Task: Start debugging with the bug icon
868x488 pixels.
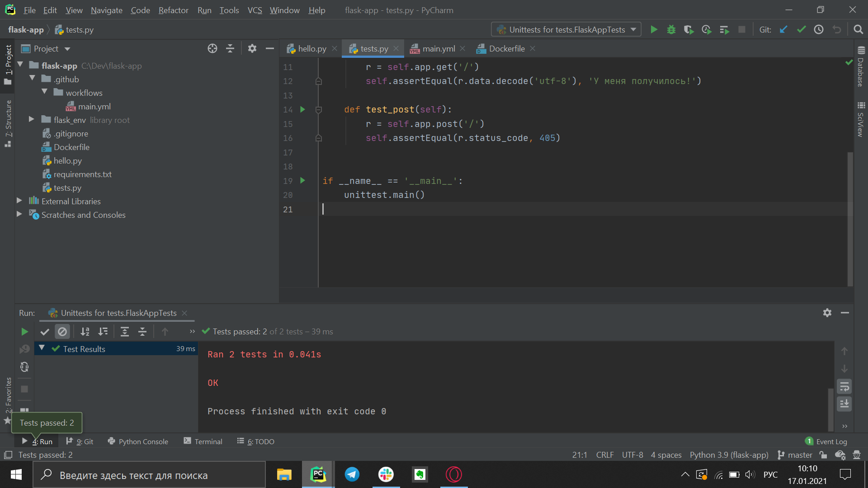Action: (671, 30)
